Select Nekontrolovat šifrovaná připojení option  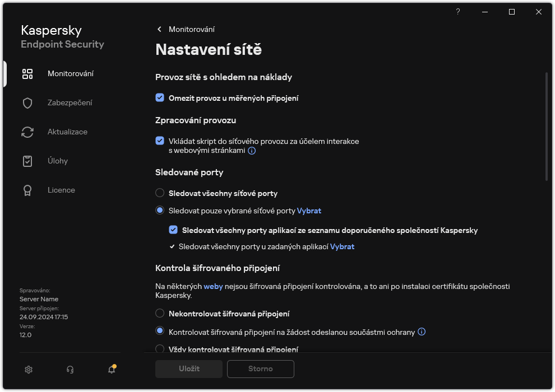pos(160,314)
